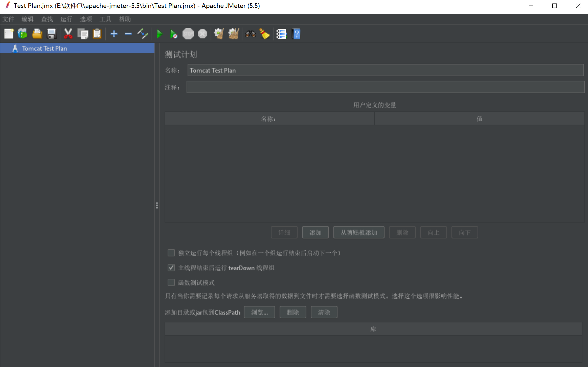Minimize the JMeter window
The image size is (588, 367).
[x=531, y=6]
